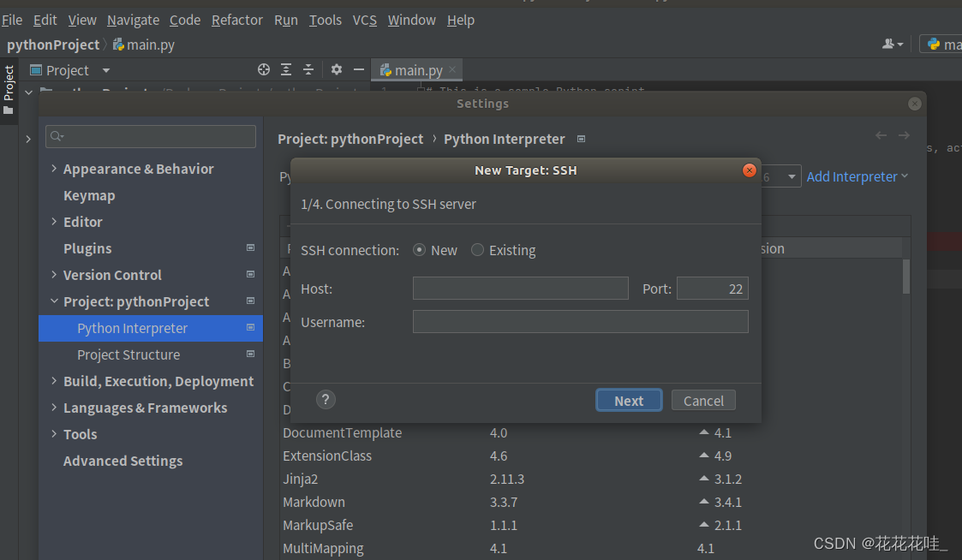Select the Python Interpreter tree item
The image size is (962, 560).
coord(150,328)
